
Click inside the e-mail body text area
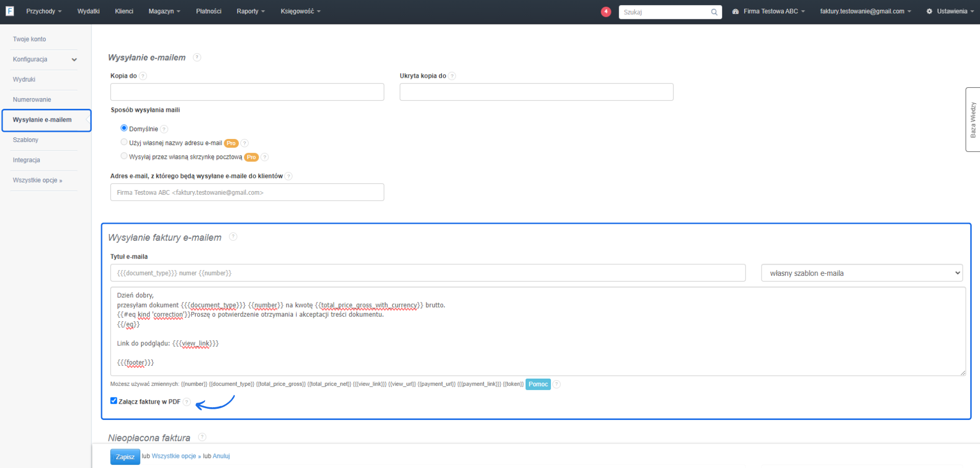coord(538,332)
